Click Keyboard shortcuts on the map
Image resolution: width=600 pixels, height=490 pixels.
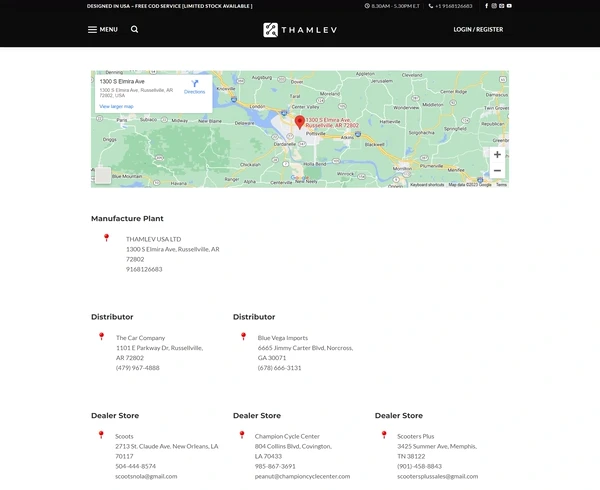coord(427,185)
